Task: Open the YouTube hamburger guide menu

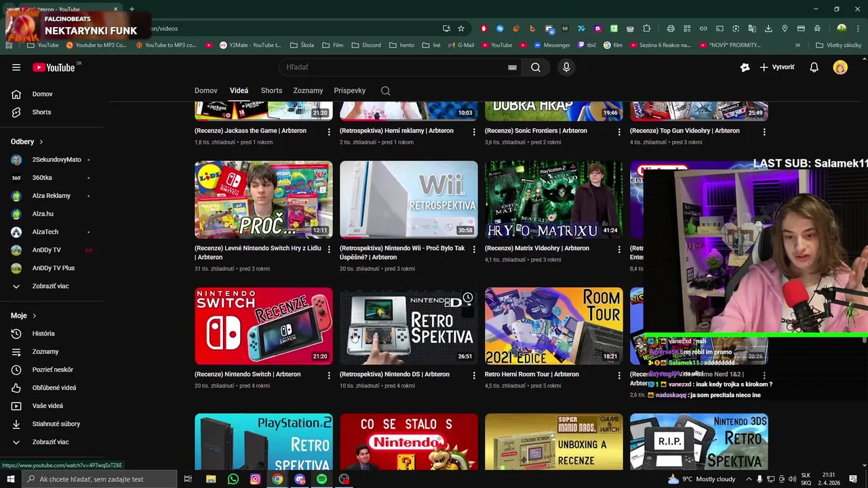Action: tap(16, 67)
